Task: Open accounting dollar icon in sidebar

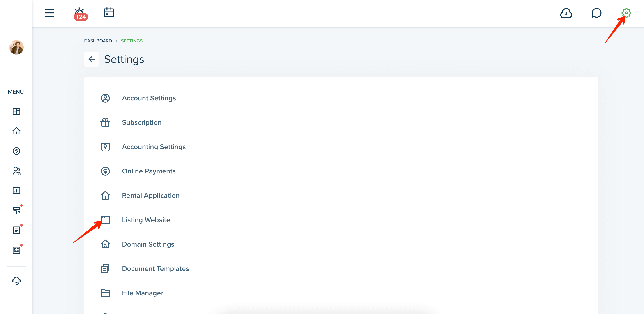Action: click(16, 151)
